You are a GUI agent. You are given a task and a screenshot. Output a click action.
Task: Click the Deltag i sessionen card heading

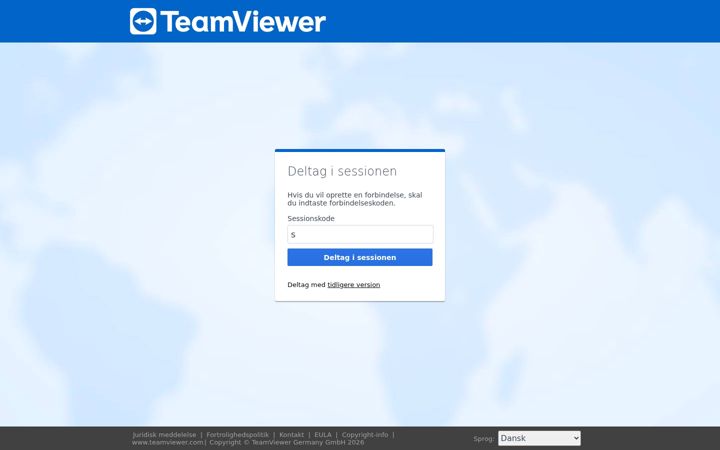click(x=342, y=171)
